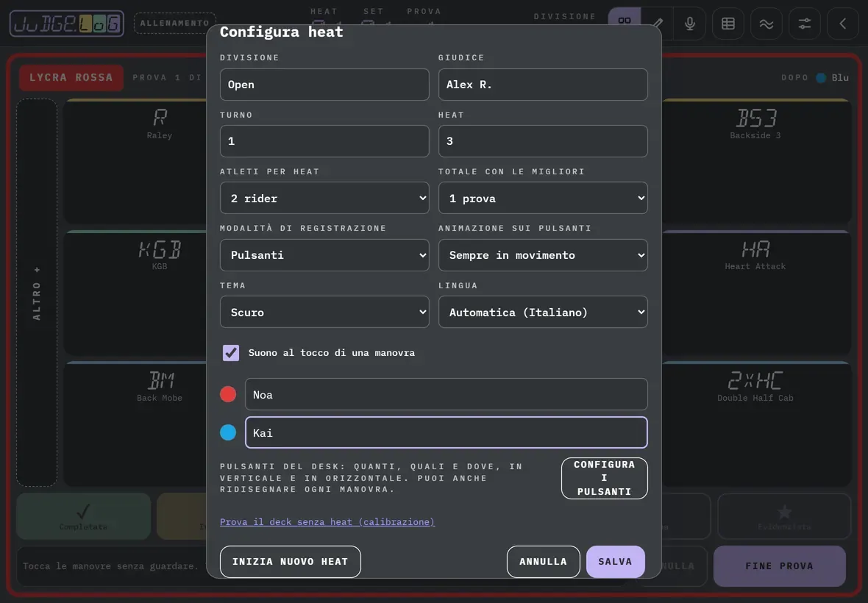868x603 pixels.
Task: Click the Fine prova button
Action: pos(780,566)
